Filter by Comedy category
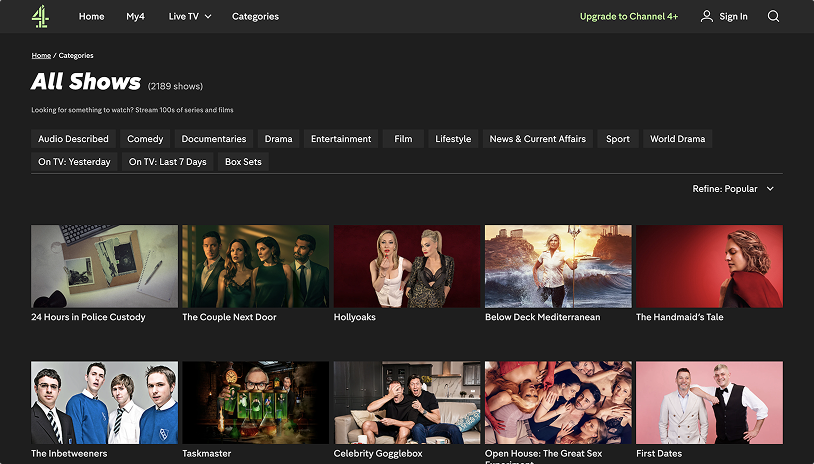 (x=145, y=139)
